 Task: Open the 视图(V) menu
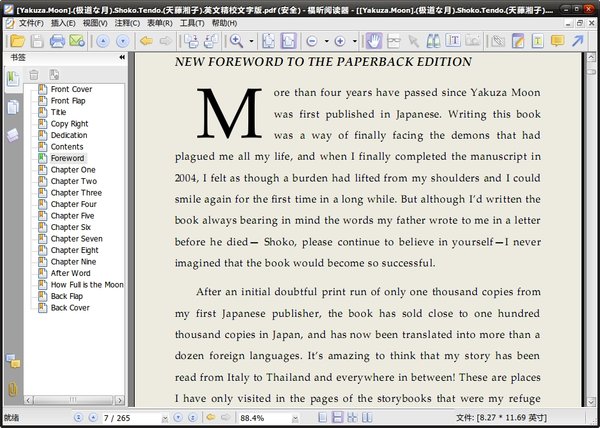[x=96, y=23]
